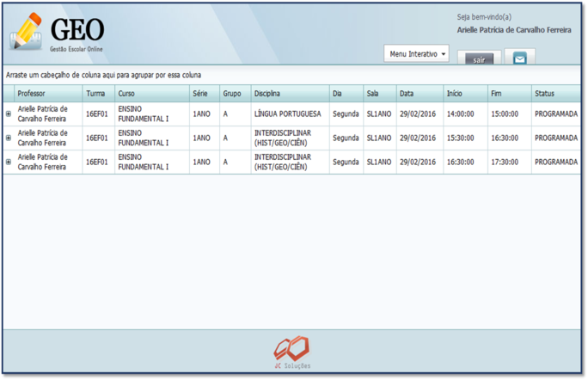Open the Menu Interativo dropdown
Screen dimensions: 588x380
coord(416,53)
